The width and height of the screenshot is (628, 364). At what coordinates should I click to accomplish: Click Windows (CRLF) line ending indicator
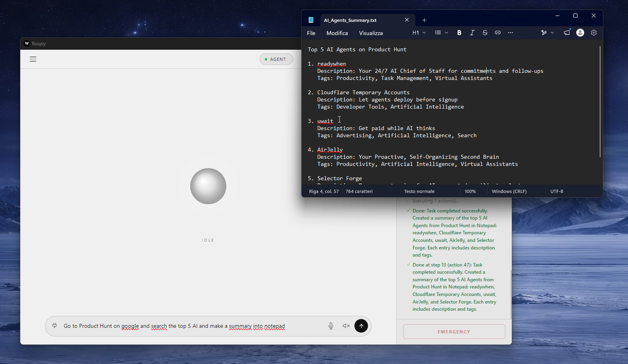[x=509, y=191]
